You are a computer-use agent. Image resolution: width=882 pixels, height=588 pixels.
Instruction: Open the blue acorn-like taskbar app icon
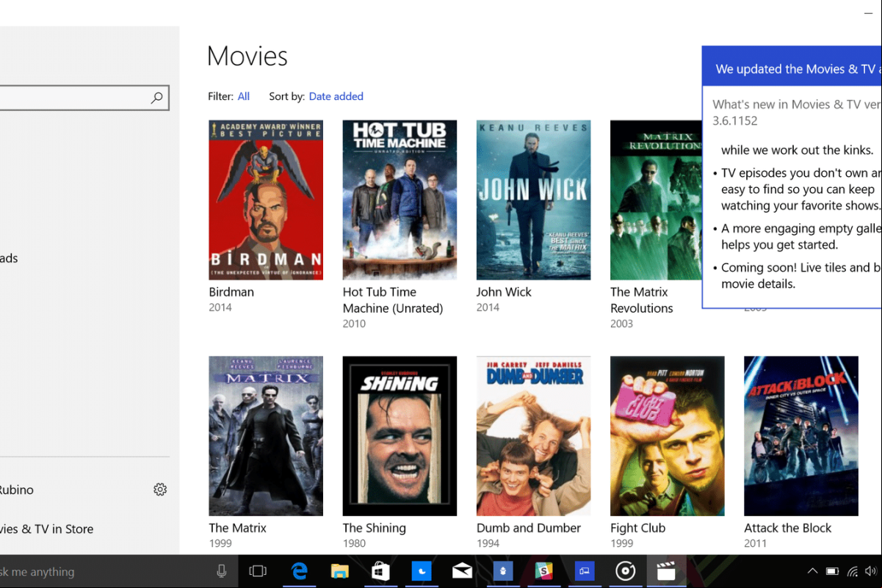pyautogui.click(x=503, y=571)
